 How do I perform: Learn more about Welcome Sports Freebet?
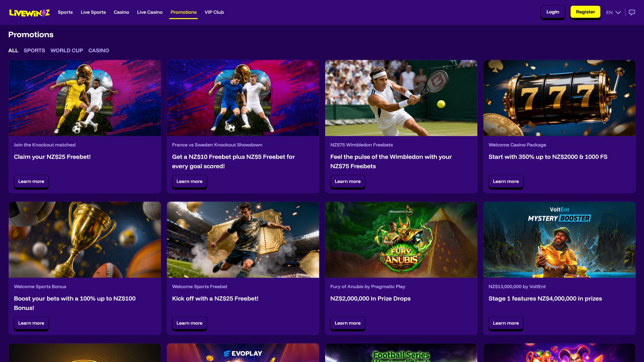pyautogui.click(x=190, y=323)
